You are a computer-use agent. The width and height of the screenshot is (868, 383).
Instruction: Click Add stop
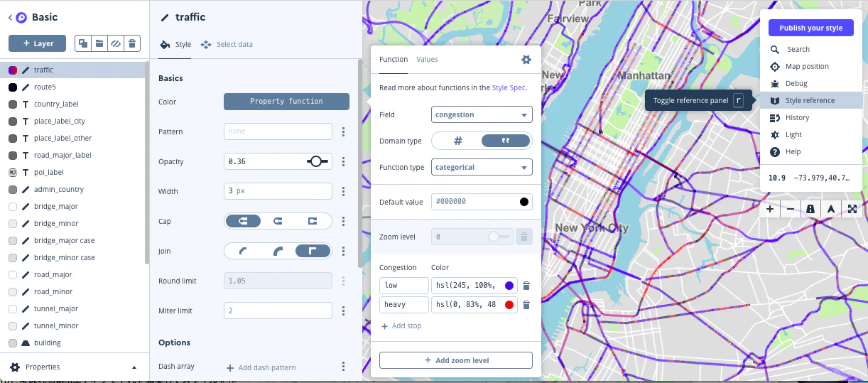coord(401,326)
